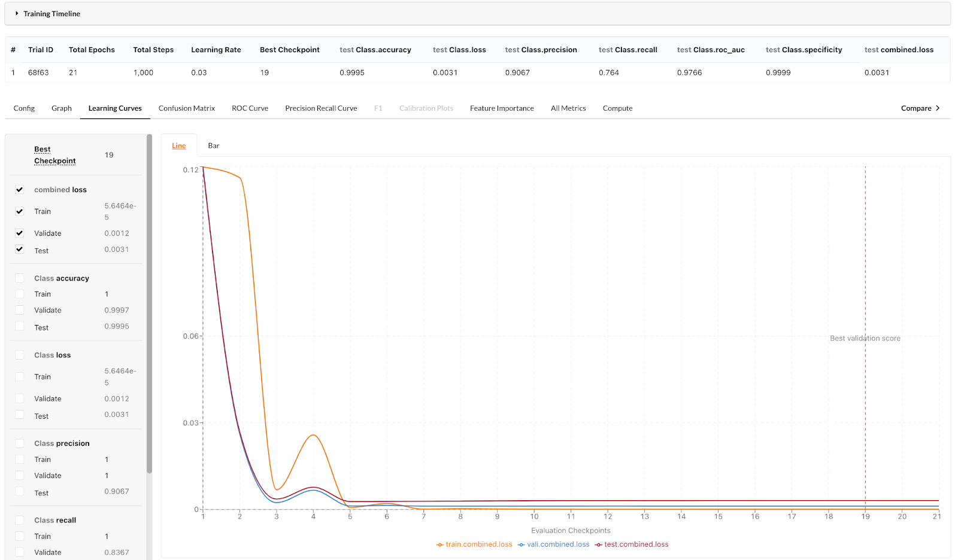Uncheck Test under combined loss
This screenshot has width=958, height=560.
20,249
